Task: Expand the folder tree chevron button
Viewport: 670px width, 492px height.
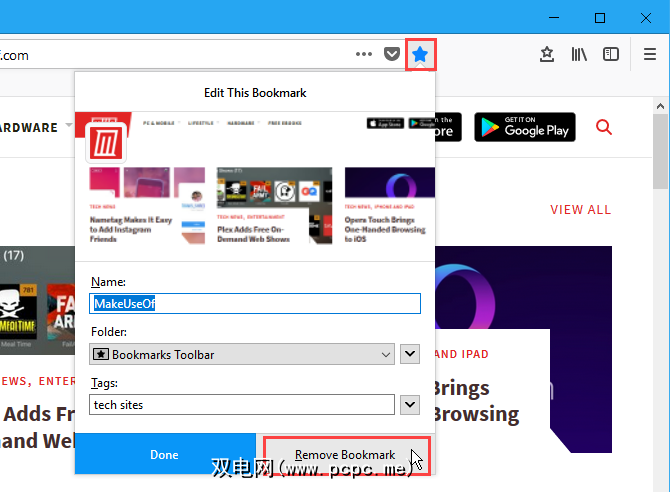Action: 410,354
